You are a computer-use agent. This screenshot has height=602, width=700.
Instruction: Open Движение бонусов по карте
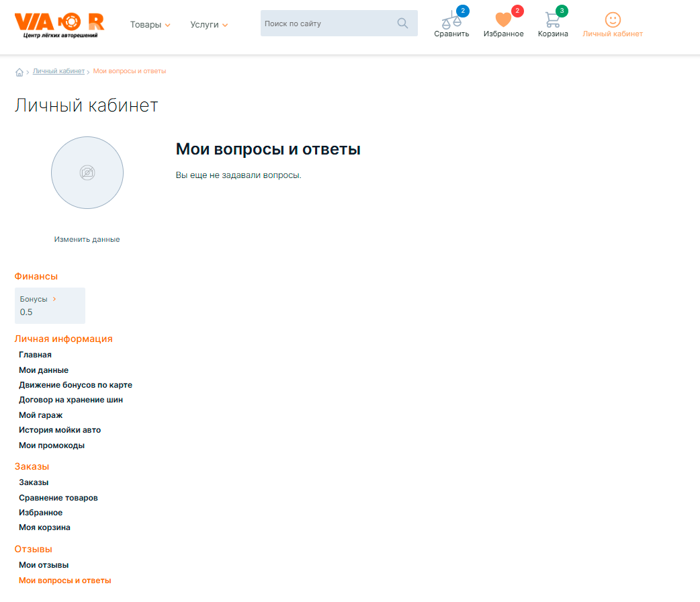[x=75, y=385]
